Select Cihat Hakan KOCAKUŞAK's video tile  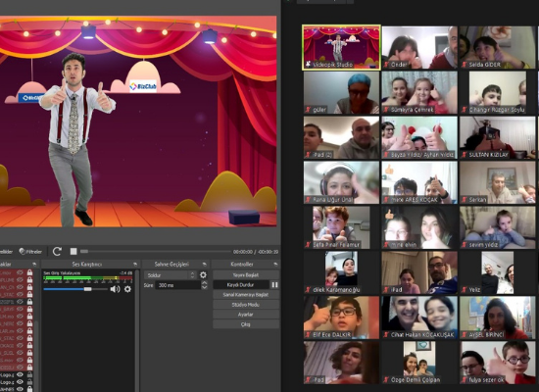419,318
